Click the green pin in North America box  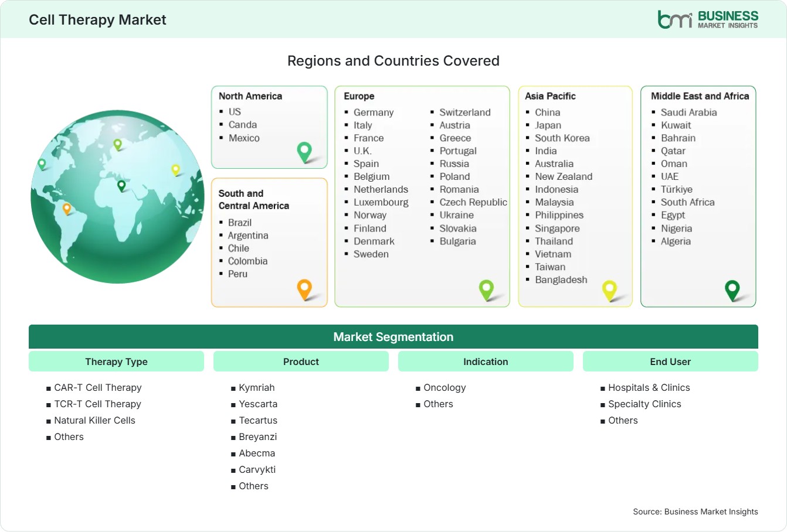point(304,152)
